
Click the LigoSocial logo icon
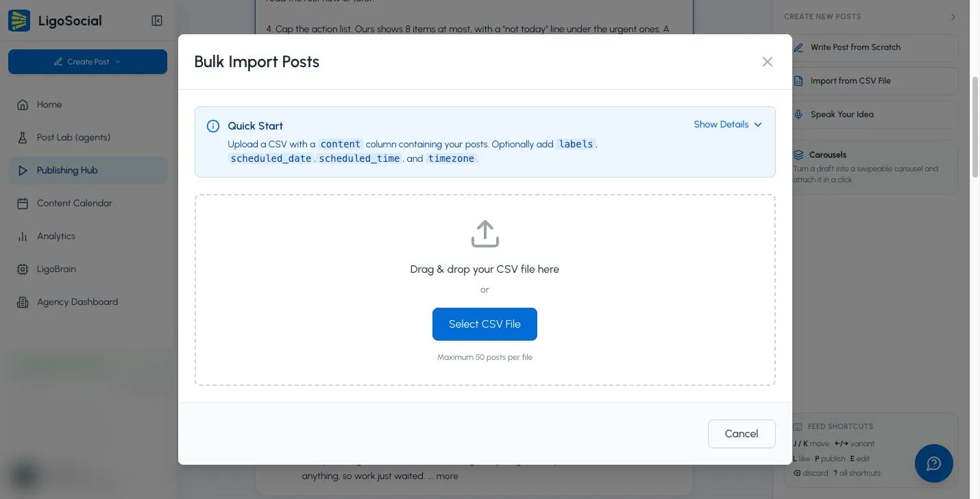pos(19,21)
